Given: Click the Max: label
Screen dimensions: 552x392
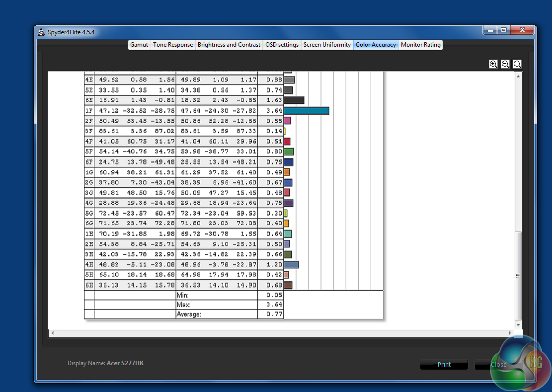Looking at the screenshot, I should (x=183, y=305).
